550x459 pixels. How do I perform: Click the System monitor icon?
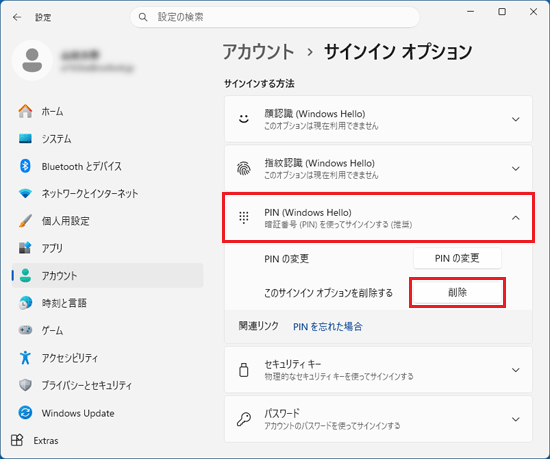coord(25,139)
